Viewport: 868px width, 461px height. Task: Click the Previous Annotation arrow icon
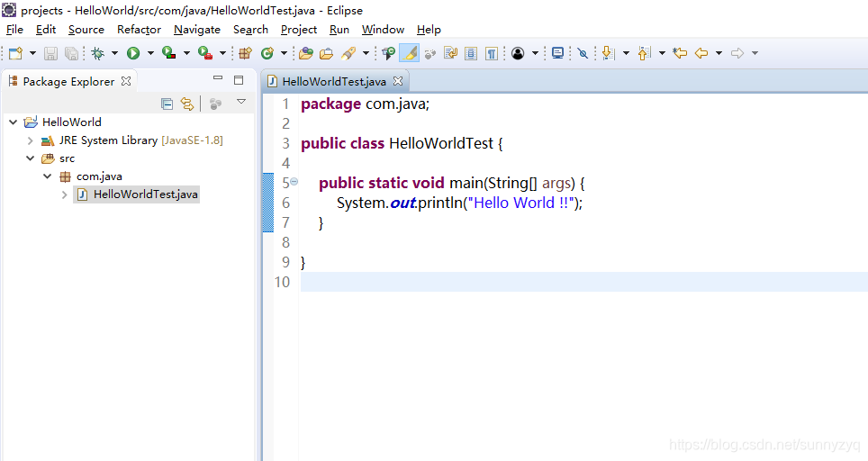click(x=644, y=53)
